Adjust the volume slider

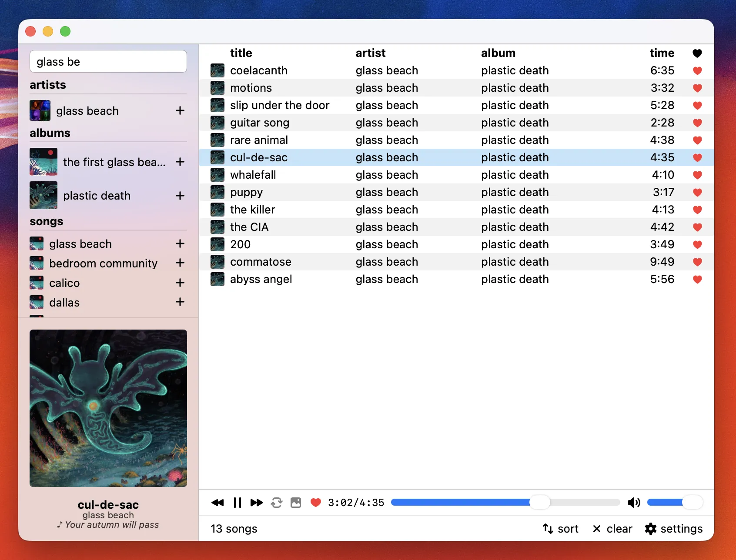click(675, 502)
